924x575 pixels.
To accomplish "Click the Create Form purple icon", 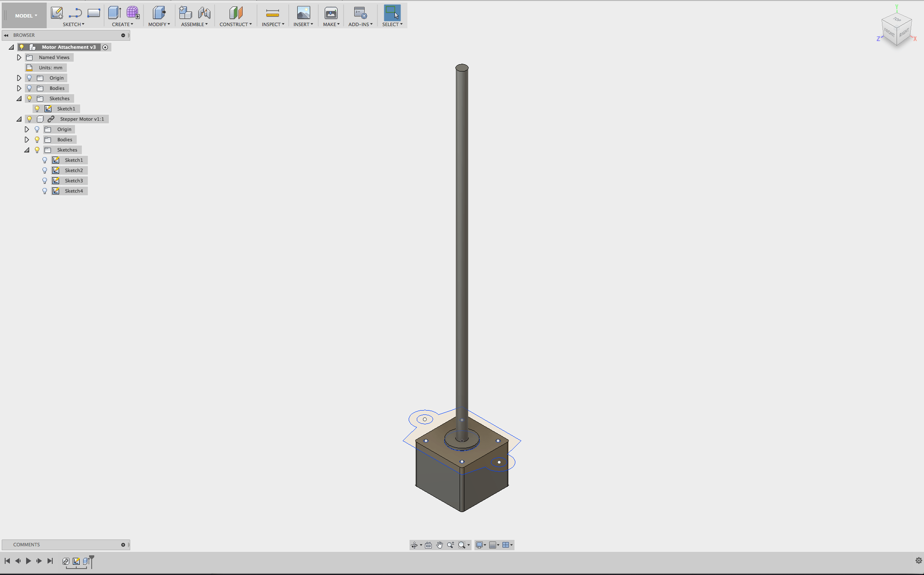I will tap(132, 13).
